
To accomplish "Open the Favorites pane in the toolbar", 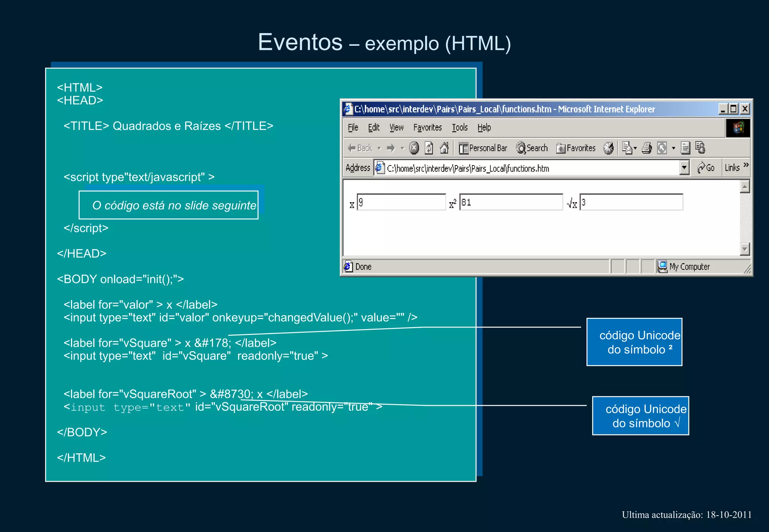I will click(x=576, y=148).
